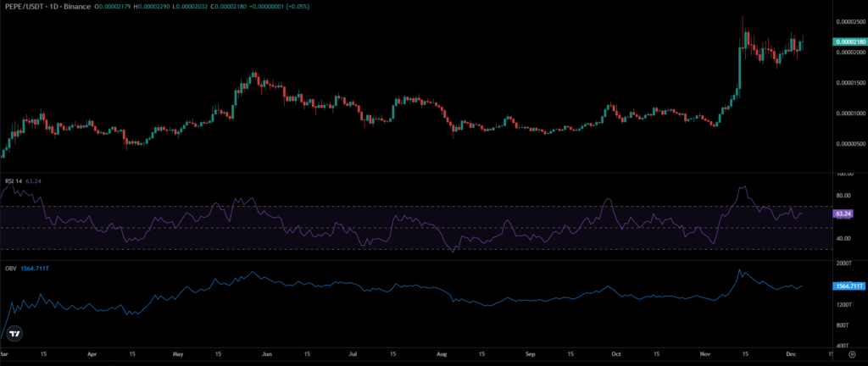868x366 pixels.
Task: Open chart settings gear icon
Action: tap(852, 352)
